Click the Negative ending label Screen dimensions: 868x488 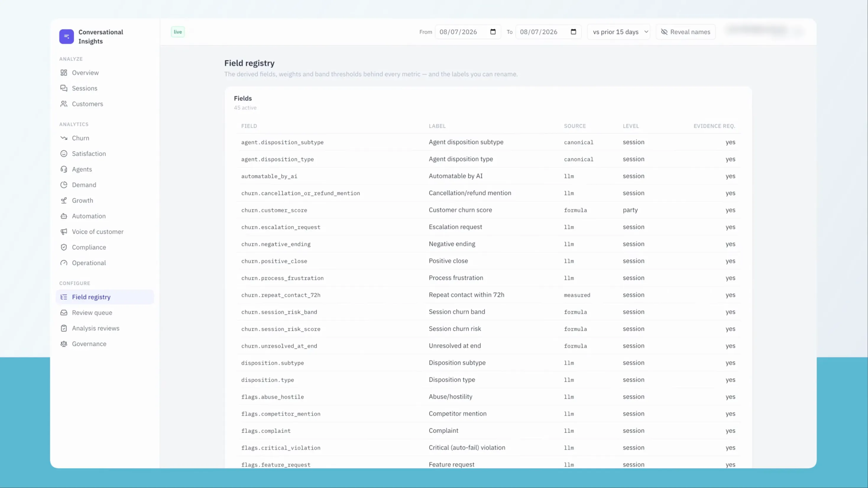[x=452, y=244]
